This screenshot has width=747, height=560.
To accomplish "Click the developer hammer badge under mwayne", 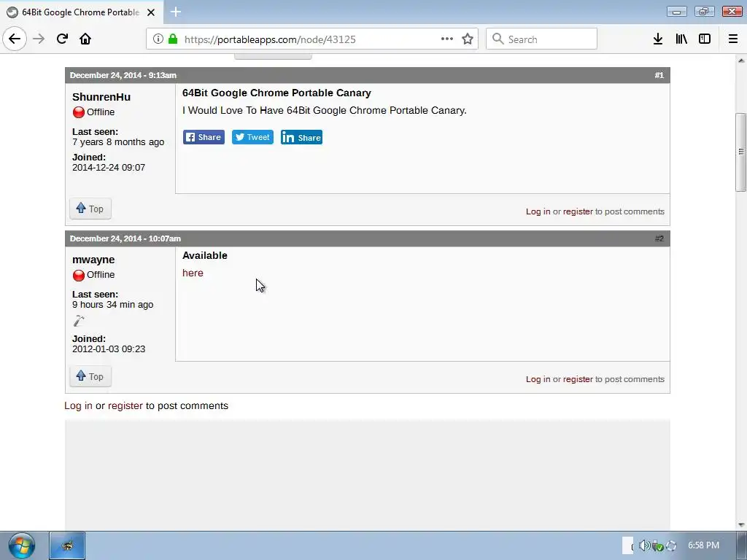I will pyautogui.click(x=79, y=321).
